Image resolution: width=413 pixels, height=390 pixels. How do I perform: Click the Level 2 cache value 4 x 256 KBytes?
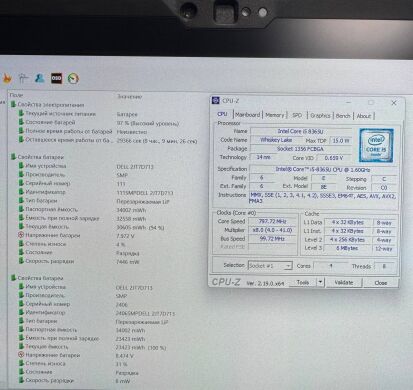tap(348, 240)
